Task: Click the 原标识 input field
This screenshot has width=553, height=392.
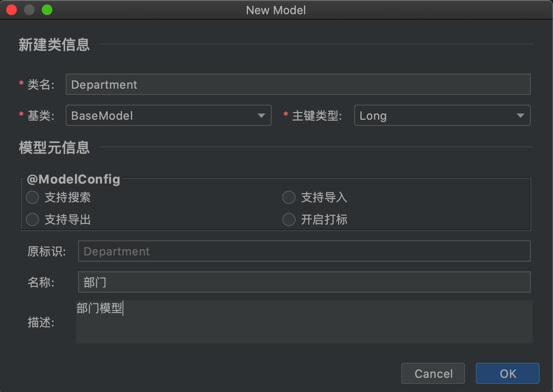Action: tap(304, 251)
